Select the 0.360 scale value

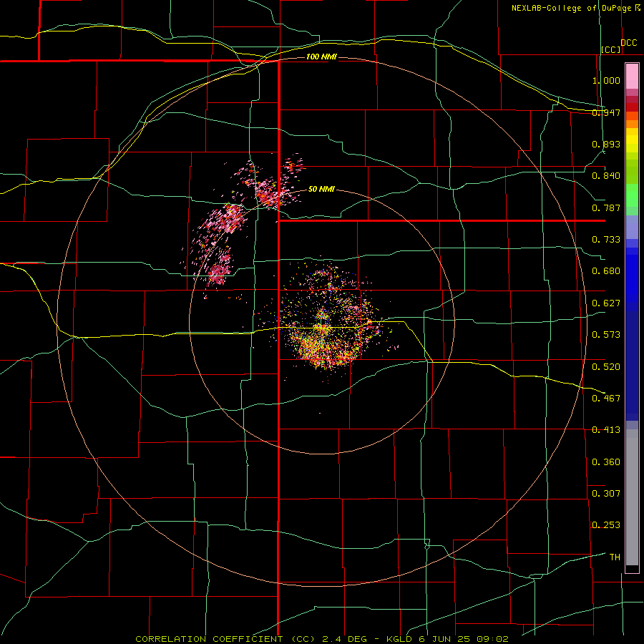606,462
